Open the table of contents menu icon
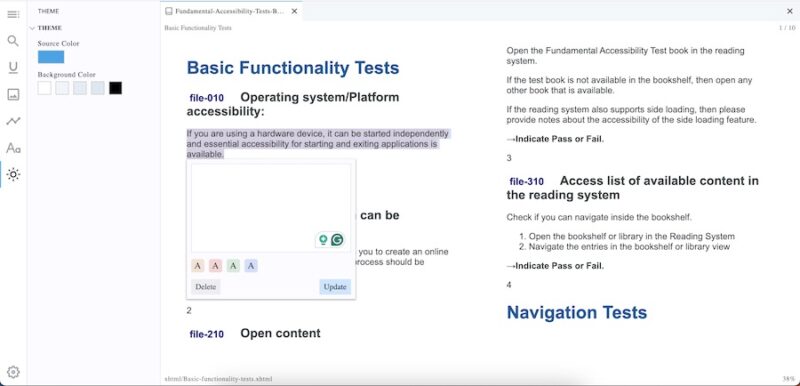Screen dimensions: 800x386 click(13, 14)
